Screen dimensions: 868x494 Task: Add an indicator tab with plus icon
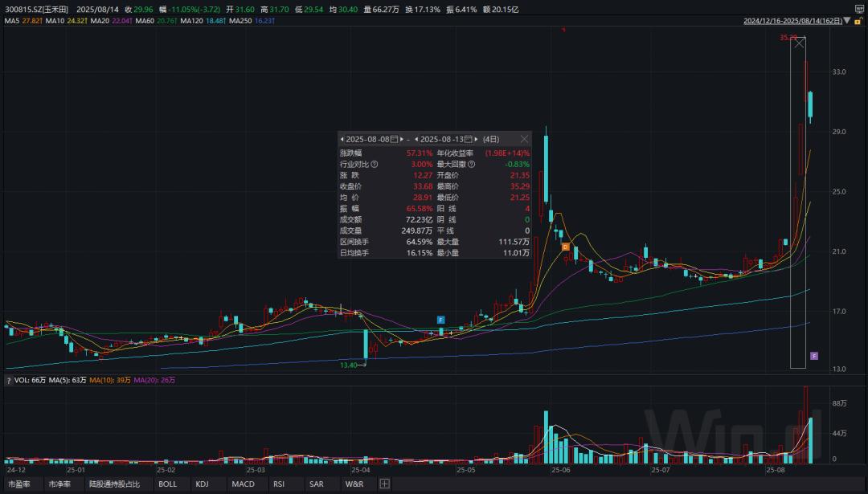pos(384,484)
